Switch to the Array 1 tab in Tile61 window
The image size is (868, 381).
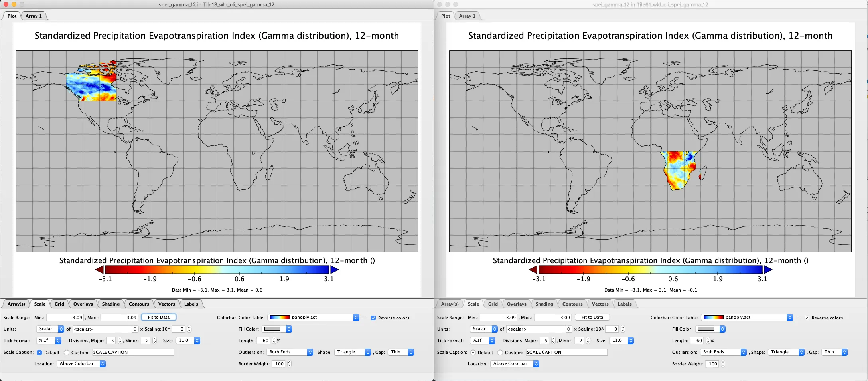point(467,16)
